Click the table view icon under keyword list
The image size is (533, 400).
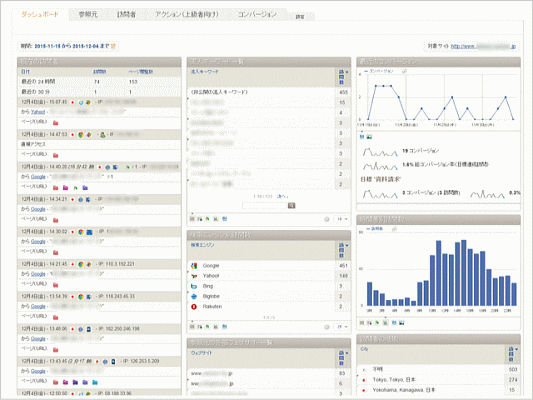pyautogui.click(x=192, y=219)
